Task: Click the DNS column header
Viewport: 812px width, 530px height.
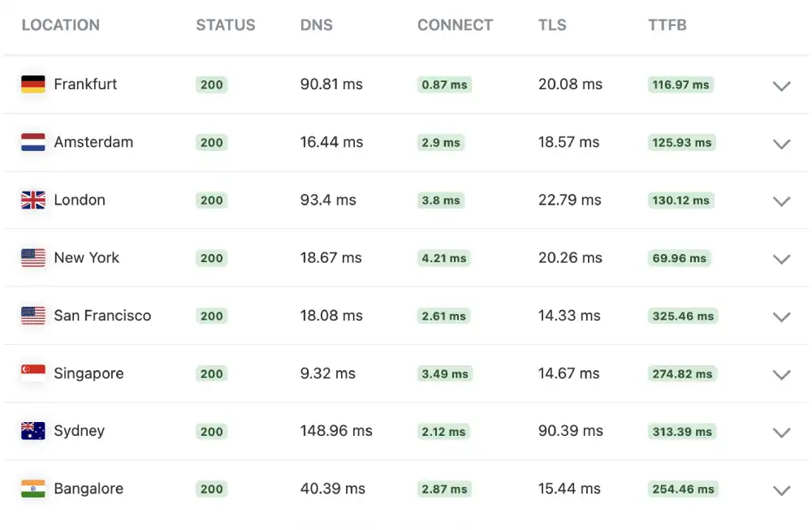Action: [x=316, y=25]
